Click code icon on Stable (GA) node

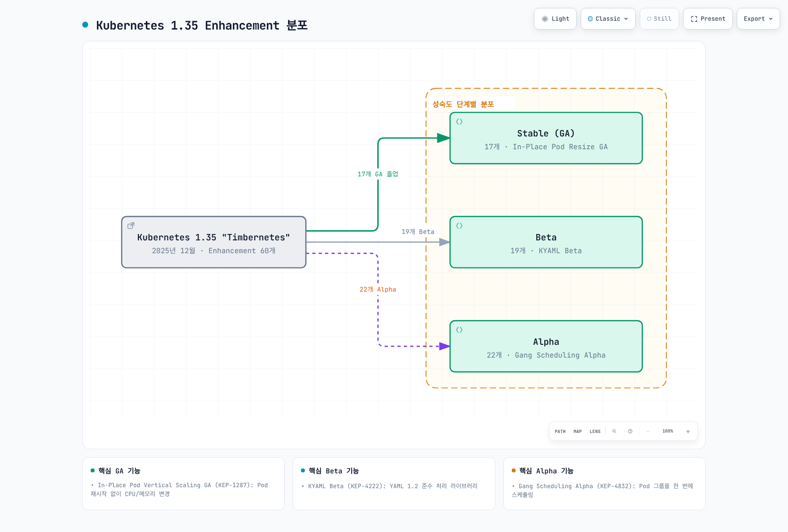tap(459, 122)
